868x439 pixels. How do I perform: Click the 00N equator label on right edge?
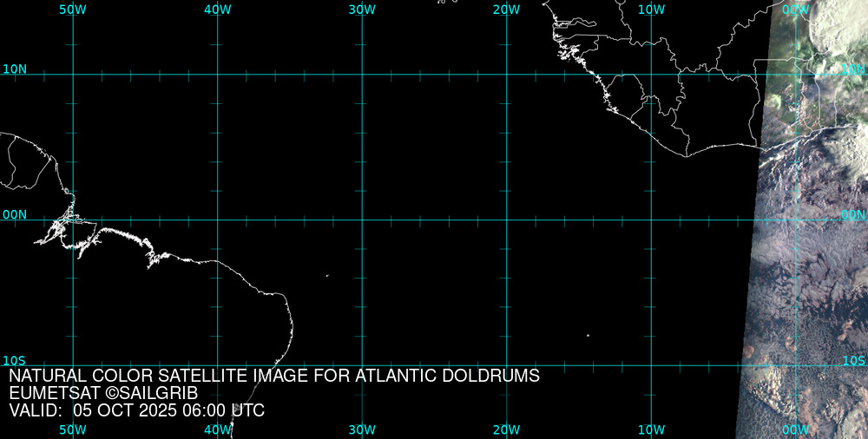coord(853,214)
